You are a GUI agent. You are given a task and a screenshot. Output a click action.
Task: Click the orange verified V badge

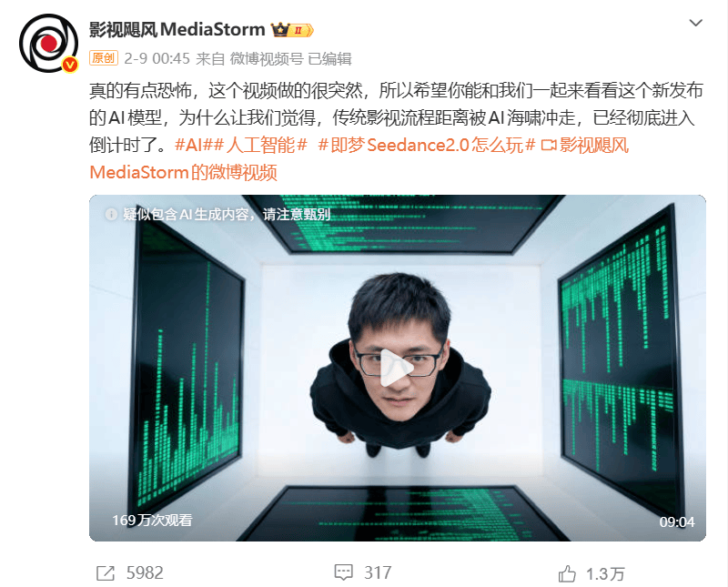[x=70, y=65]
